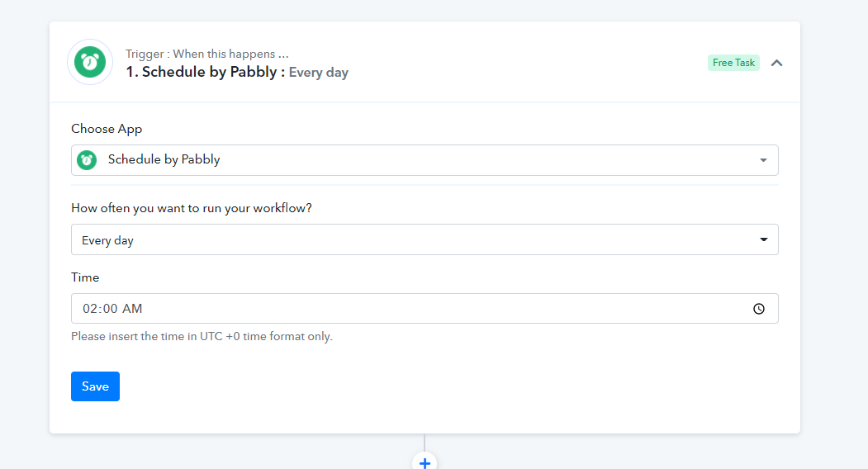The image size is (868, 469).
Task: Add a step with the plus icon
Action: pos(425,462)
